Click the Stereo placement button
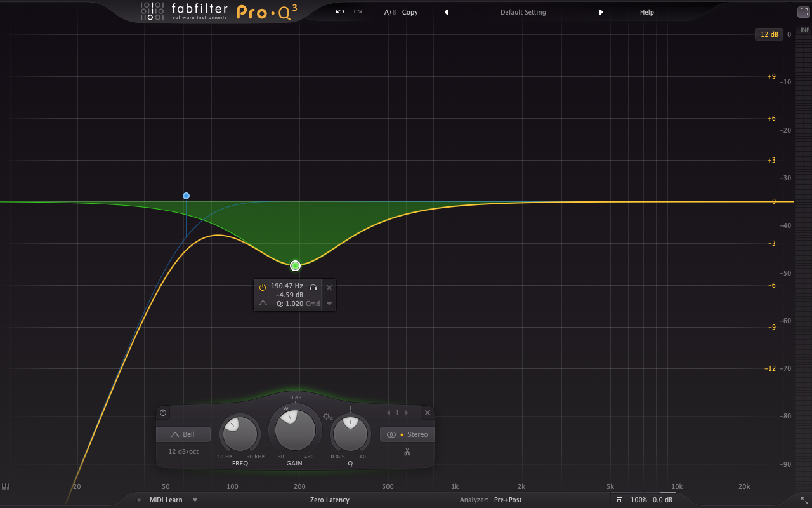812x508 pixels. point(408,434)
